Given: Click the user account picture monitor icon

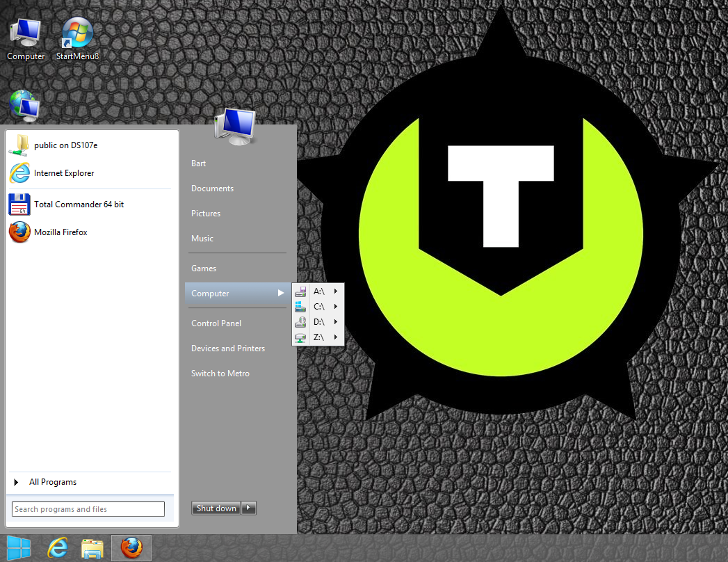Looking at the screenshot, I should click(x=236, y=127).
